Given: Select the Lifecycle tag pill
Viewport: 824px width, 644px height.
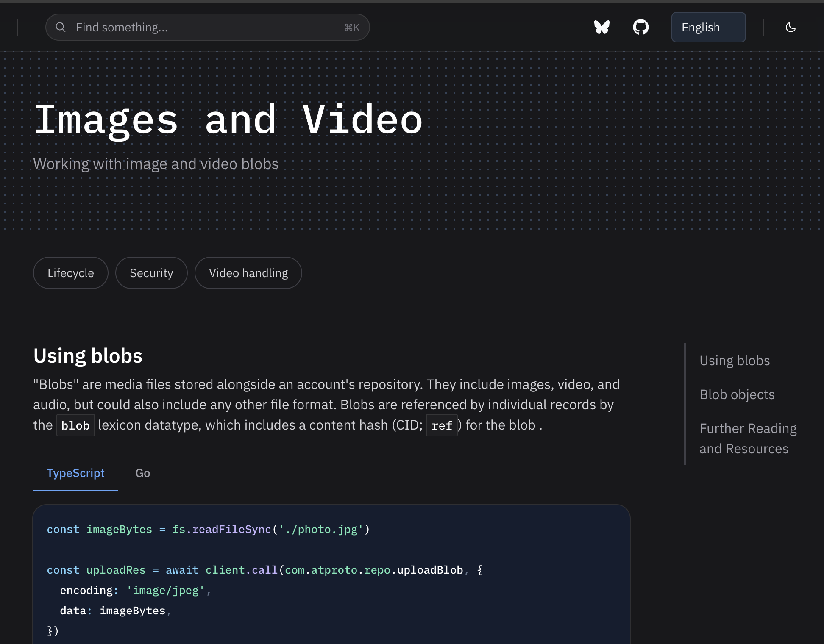Looking at the screenshot, I should [x=71, y=273].
